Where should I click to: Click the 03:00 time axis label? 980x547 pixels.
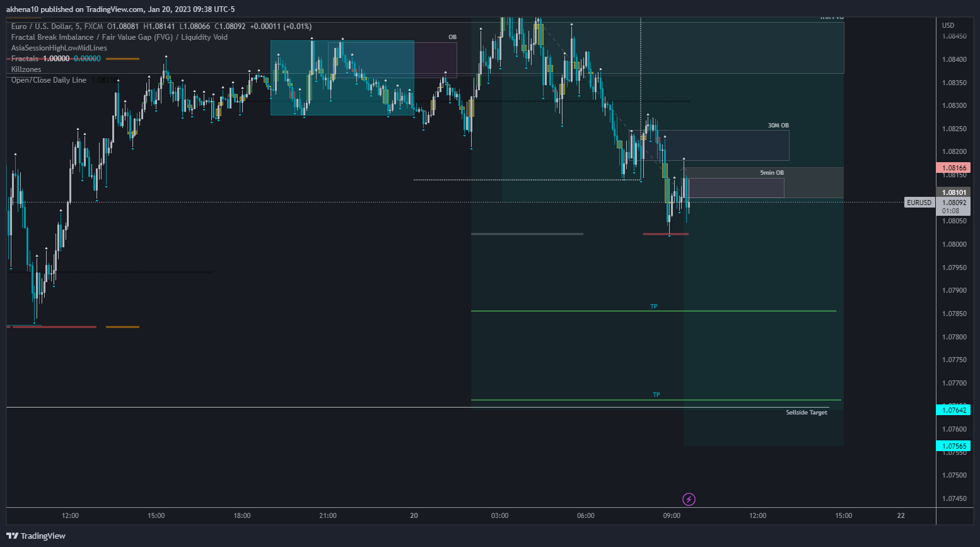click(x=500, y=515)
